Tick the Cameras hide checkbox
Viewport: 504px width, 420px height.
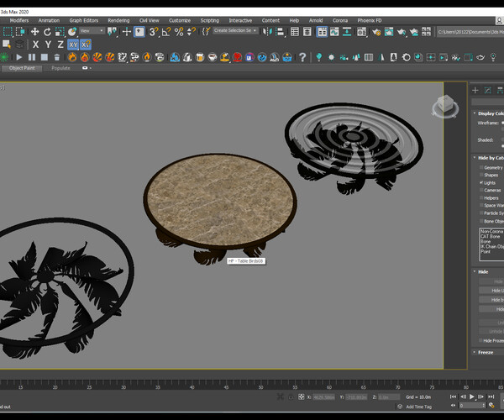pos(481,190)
